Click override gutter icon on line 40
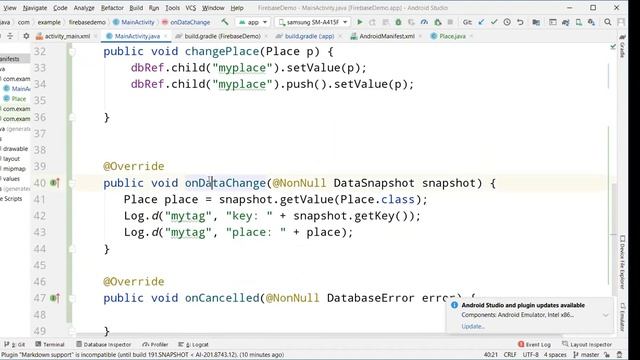Screen dimensions: 640x360 point(55,183)
